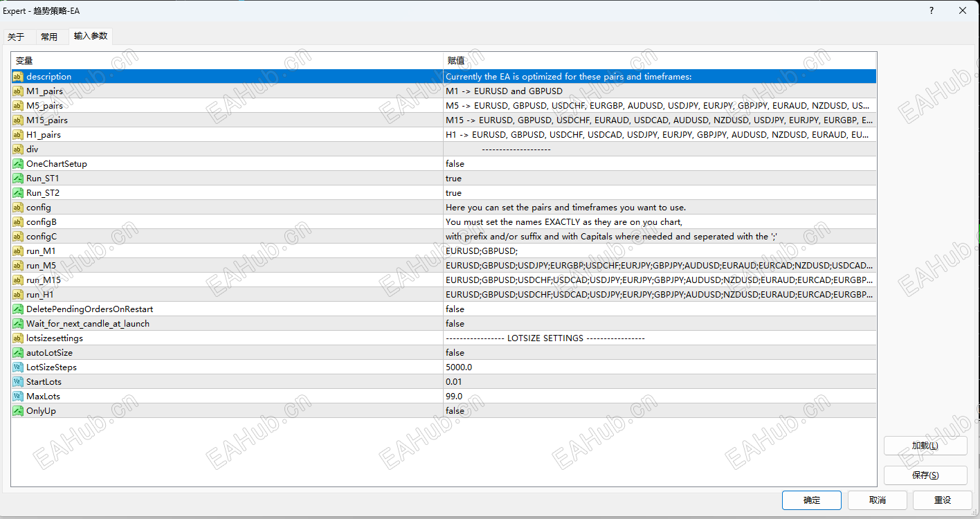The image size is (980, 519).
Task: Click the bool icon beside Run_ST2
Action: 18,193
